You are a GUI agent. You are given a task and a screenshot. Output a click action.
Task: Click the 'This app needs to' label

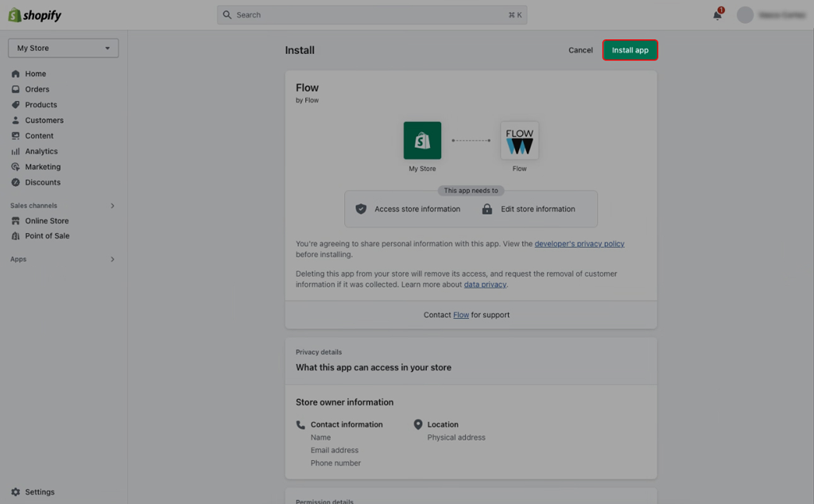(471, 191)
